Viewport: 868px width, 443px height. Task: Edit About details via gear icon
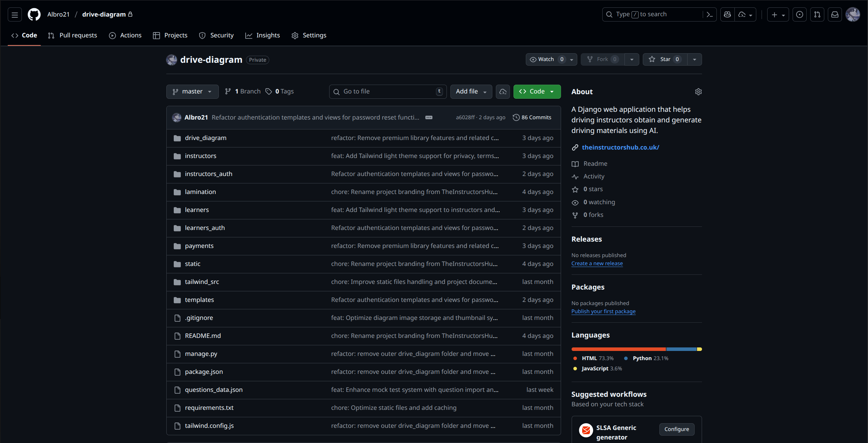(698, 92)
